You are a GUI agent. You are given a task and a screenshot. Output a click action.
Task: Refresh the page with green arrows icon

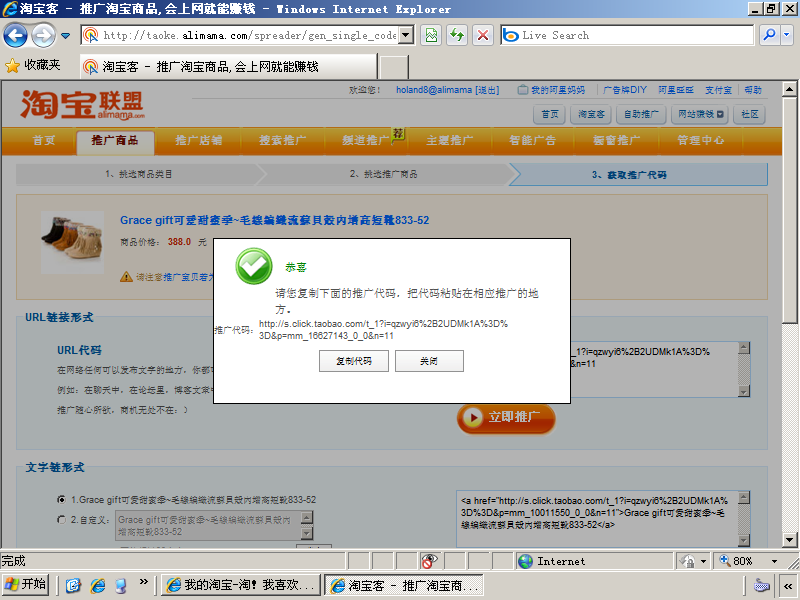click(x=457, y=35)
